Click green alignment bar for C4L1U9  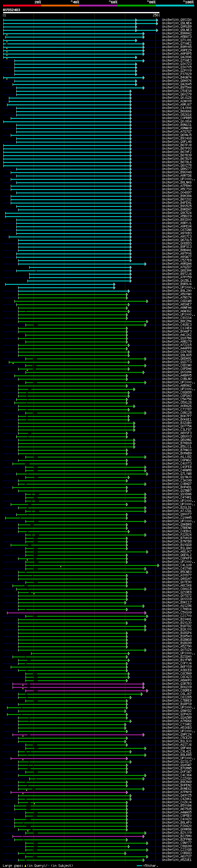point(92,565)
